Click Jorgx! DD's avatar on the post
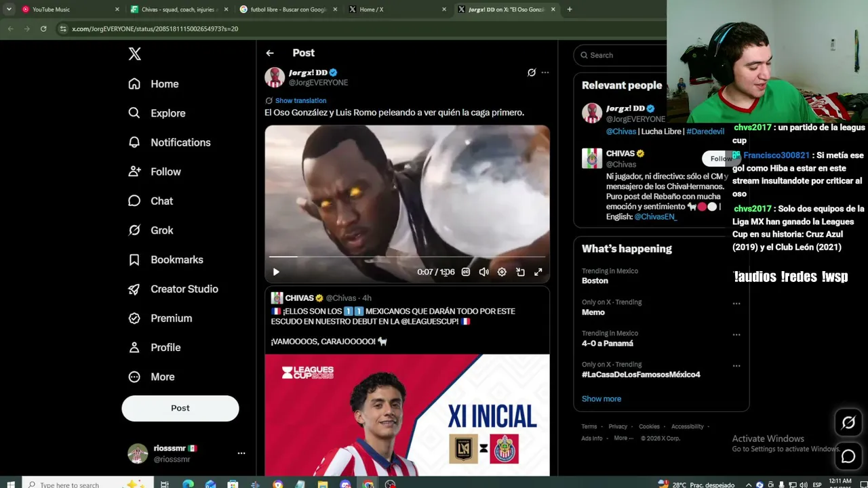 (x=275, y=77)
